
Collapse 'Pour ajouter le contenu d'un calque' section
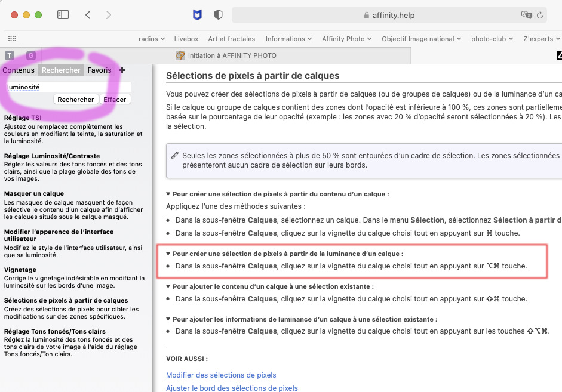168,286
